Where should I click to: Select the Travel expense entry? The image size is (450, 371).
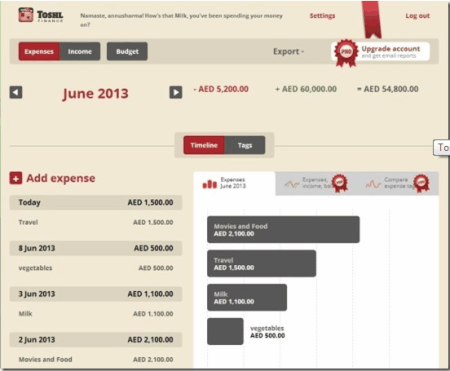point(96,222)
